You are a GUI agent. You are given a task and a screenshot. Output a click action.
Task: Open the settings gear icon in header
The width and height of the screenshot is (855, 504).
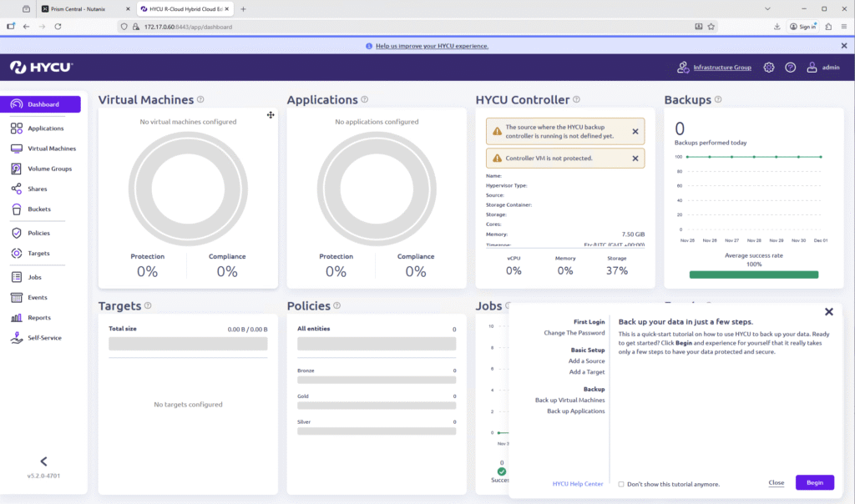(768, 67)
